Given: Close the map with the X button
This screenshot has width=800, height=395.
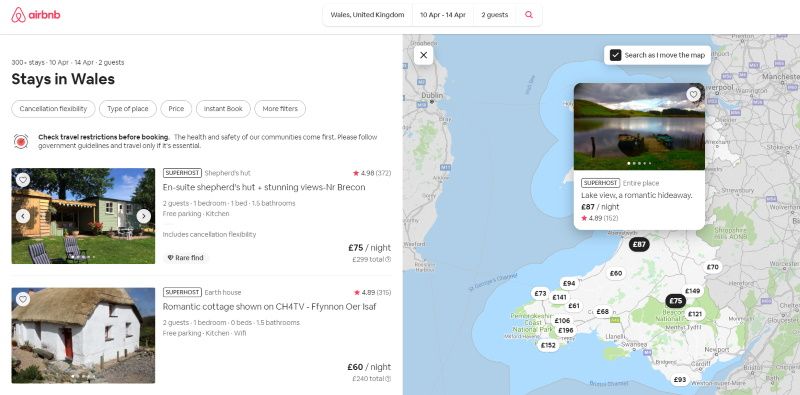Looking at the screenshot, I should click(423, 55).
